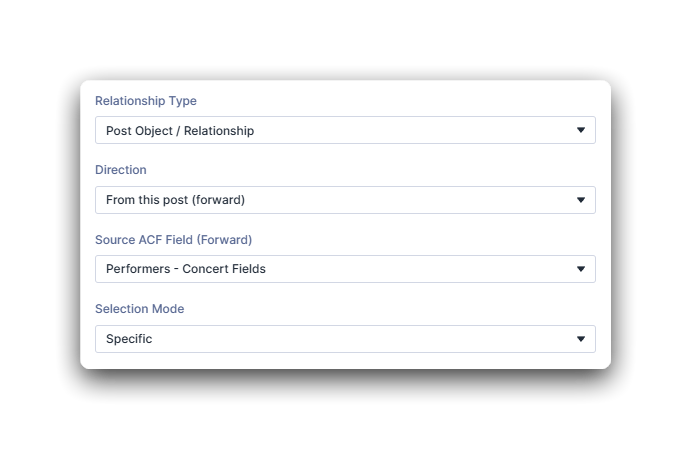Click the "Direction" field label

(x=120, y=170)
